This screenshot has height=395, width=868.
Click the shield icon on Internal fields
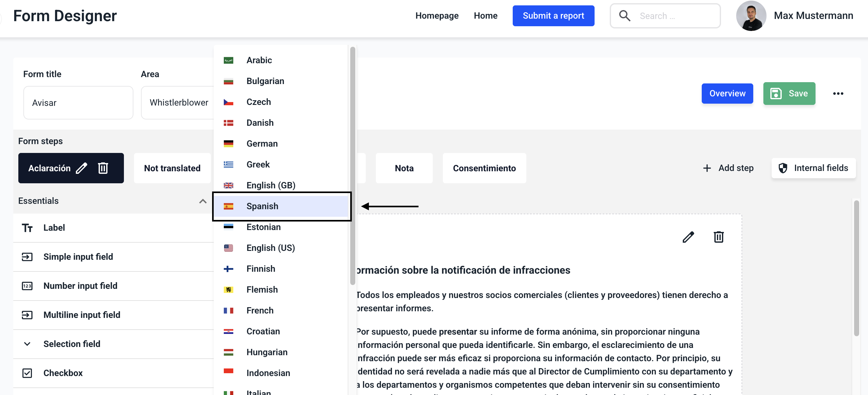[783, 168]
